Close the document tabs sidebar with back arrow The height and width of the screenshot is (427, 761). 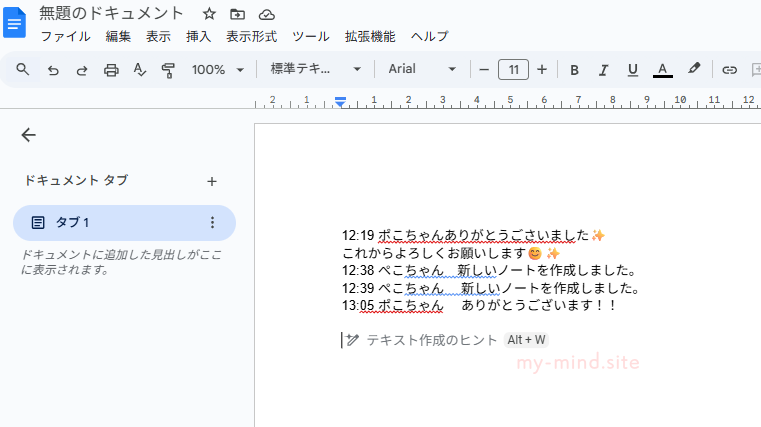pyautogui.click(x=29, y=135)
